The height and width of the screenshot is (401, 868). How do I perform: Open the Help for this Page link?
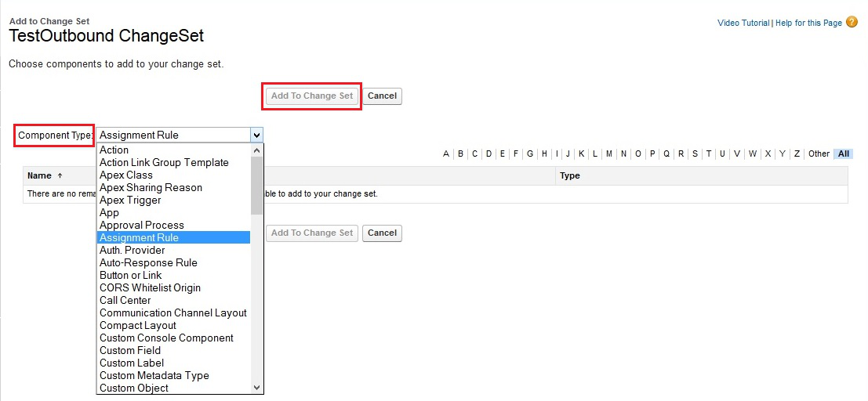(808, 23)
